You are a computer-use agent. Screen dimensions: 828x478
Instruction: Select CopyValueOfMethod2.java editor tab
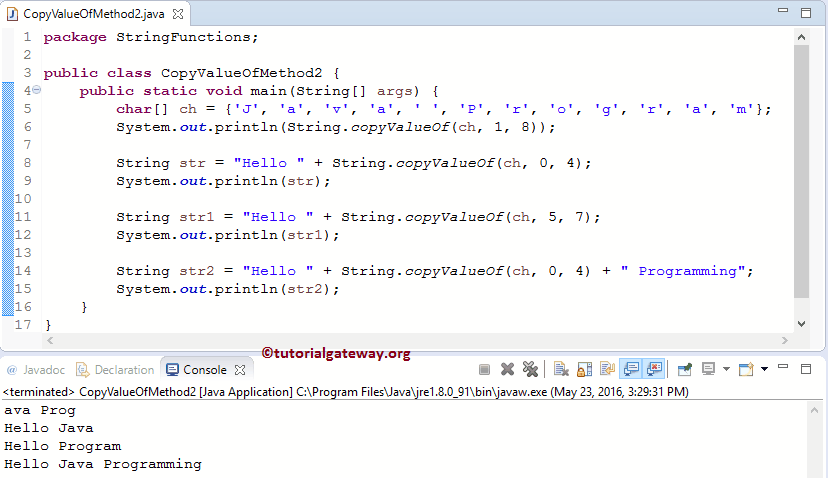click(94, 14)
